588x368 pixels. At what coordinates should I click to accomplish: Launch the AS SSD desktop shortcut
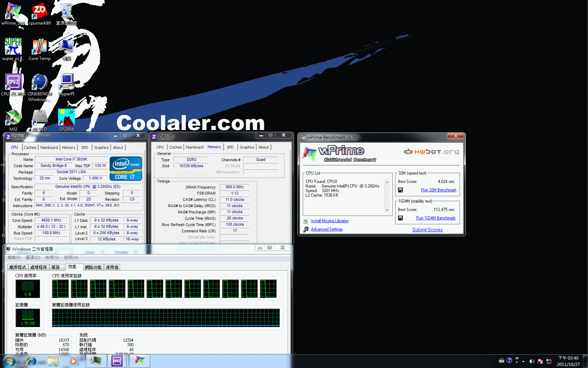(40, 120)
